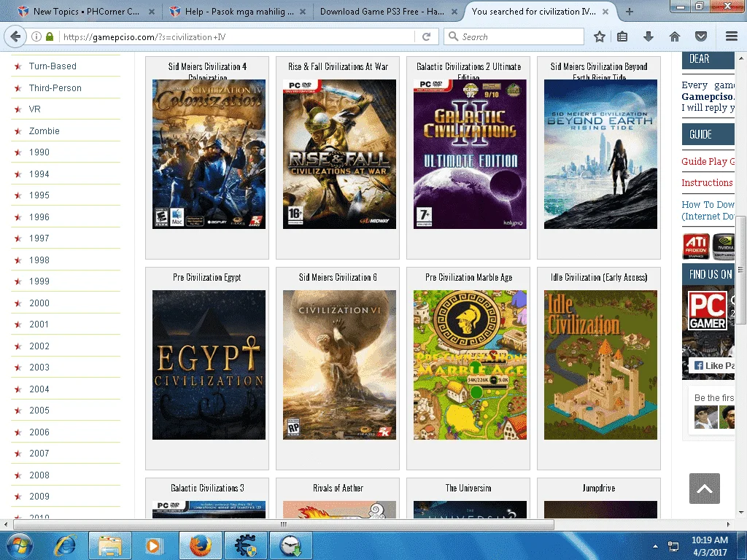The height and width of the screenshot is (560, 747).
Task: Click the green padlock security icon
Action: coord(49,36)
